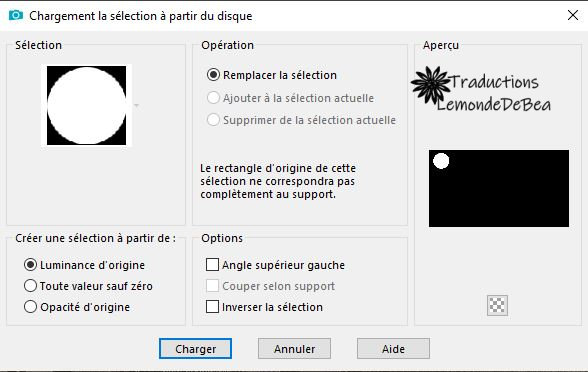Image resolution: width=588 pixels, height=372 pixels.
Task: Click the black flower logo in preview
Action: pyautogui.click(x=431, y=85)
